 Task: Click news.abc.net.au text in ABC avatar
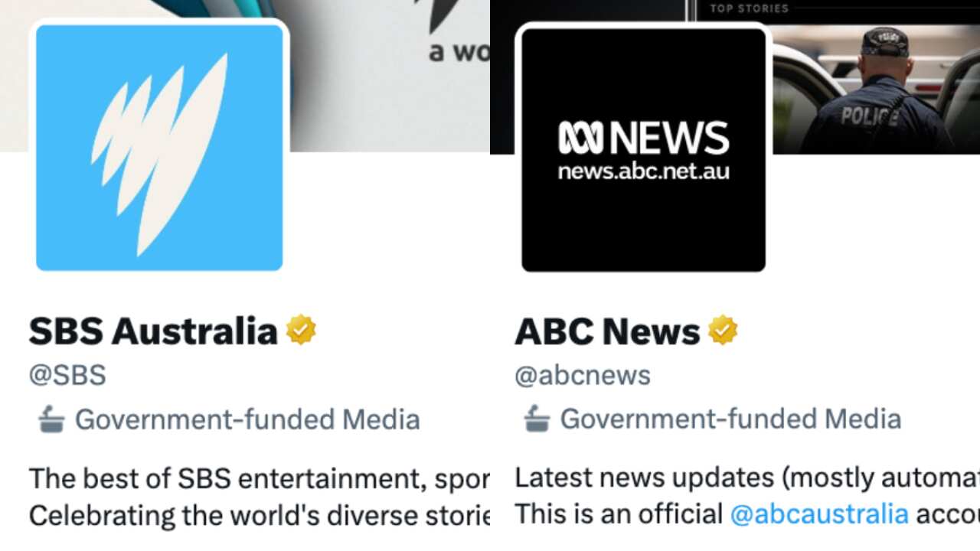[643, 171]
